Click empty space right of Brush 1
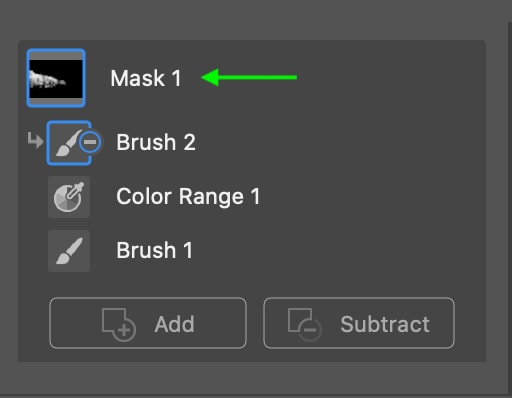The width and height of the screenshot is (512, 398). (x=337, y=251)
